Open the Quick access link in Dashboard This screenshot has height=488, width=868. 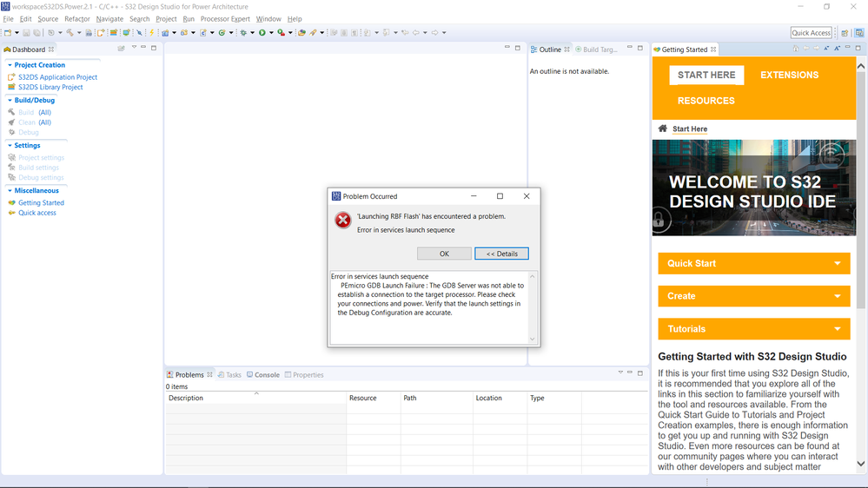pos(37,213)
